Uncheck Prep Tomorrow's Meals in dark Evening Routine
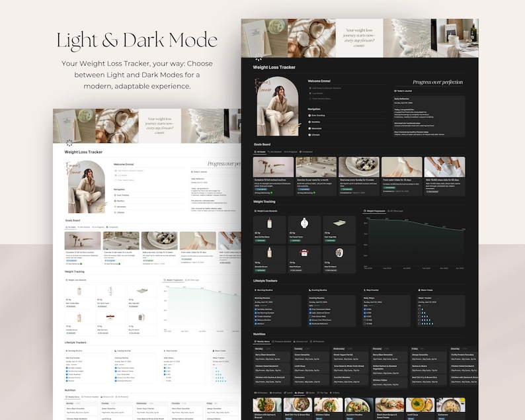This screenshot has width=525, height=420. [310, 310]
